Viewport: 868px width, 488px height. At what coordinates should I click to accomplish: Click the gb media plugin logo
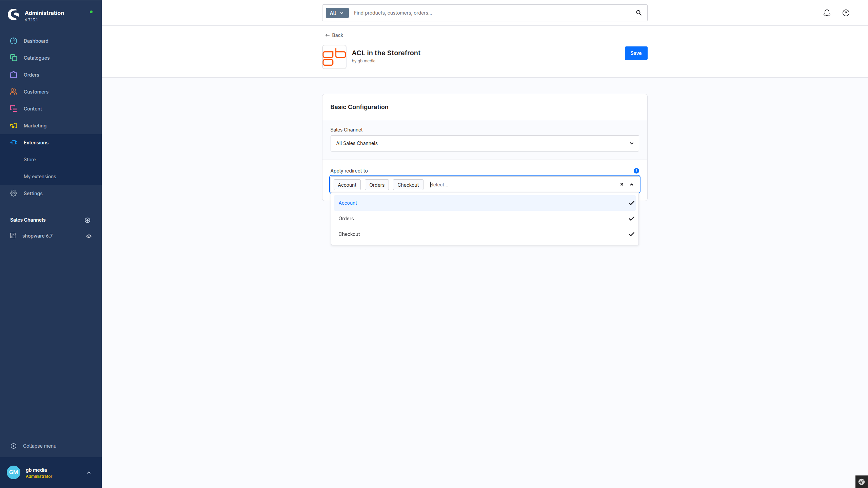tap(334, 57)
